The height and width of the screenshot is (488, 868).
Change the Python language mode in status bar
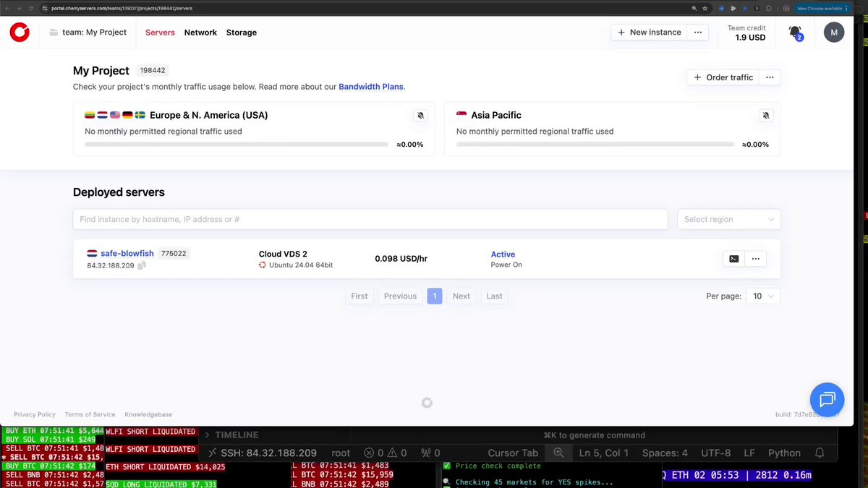[784, 453]
